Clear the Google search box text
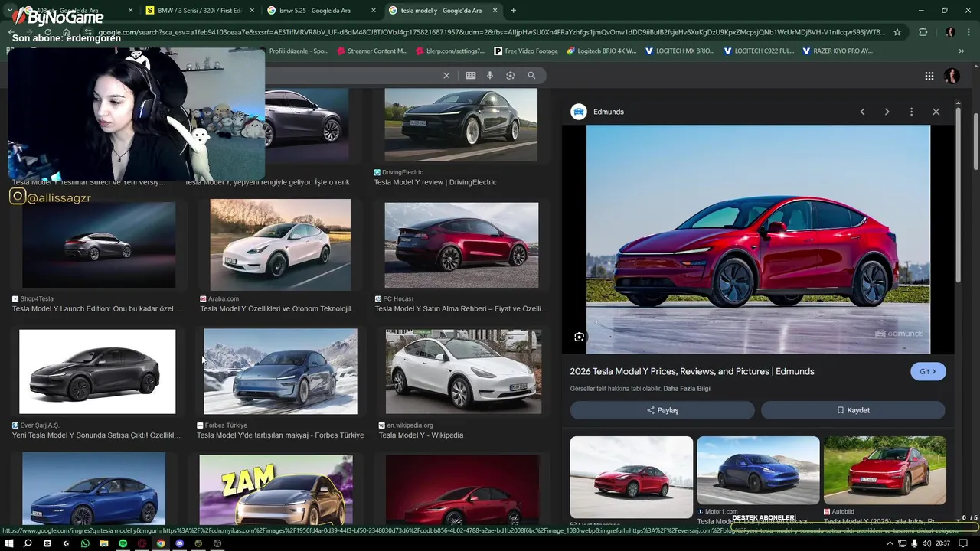980x551 pixels. (x=446, y=75)
